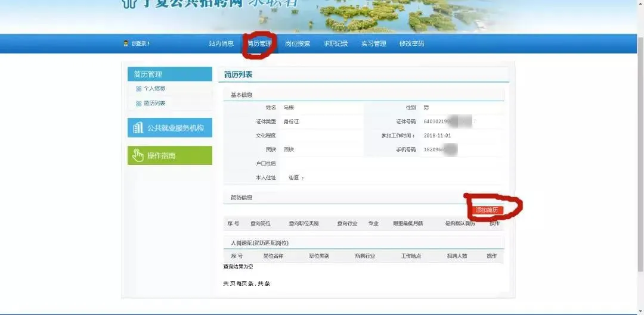Open the 公共就业服务机构 banner link
This screenshot has width=644, height=315.
pos(175,127)
